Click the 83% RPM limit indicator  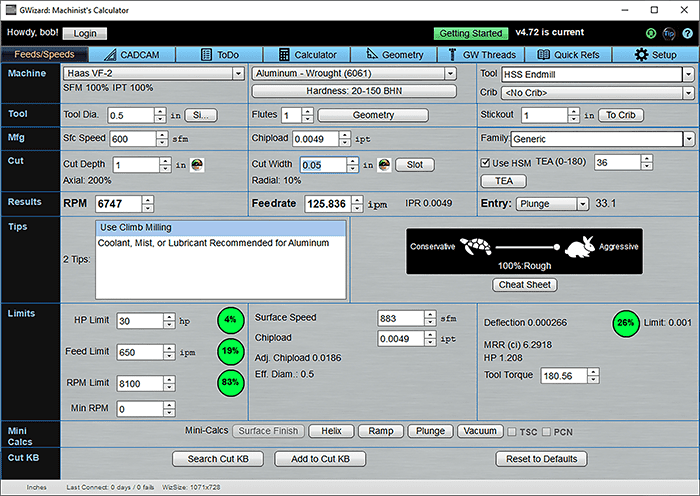pyautogui.click(x=230, y=382)
